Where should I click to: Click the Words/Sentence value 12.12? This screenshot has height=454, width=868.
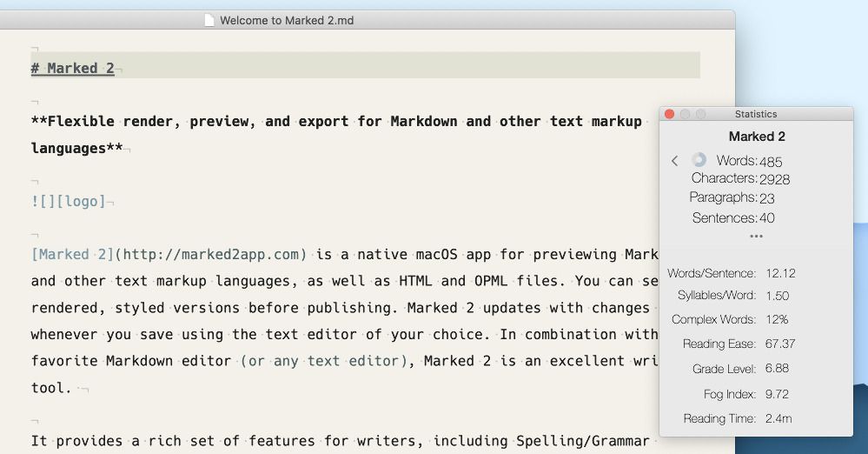click(x=780, y=273)
